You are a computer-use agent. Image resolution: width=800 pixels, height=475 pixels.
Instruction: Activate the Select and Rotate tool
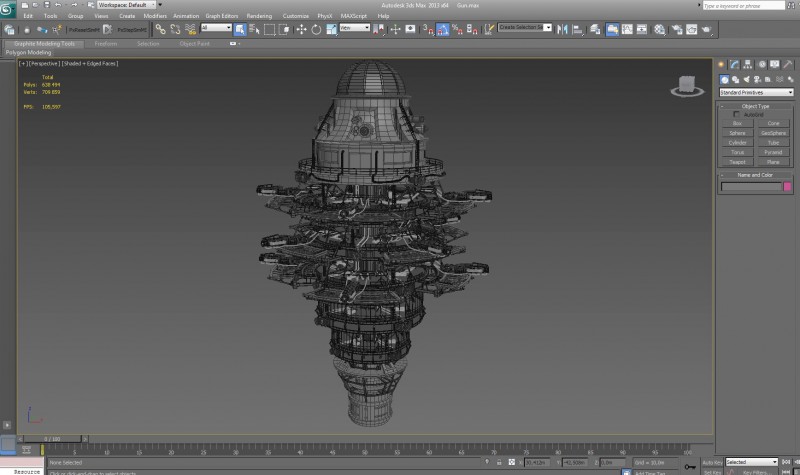coord(316,29)
